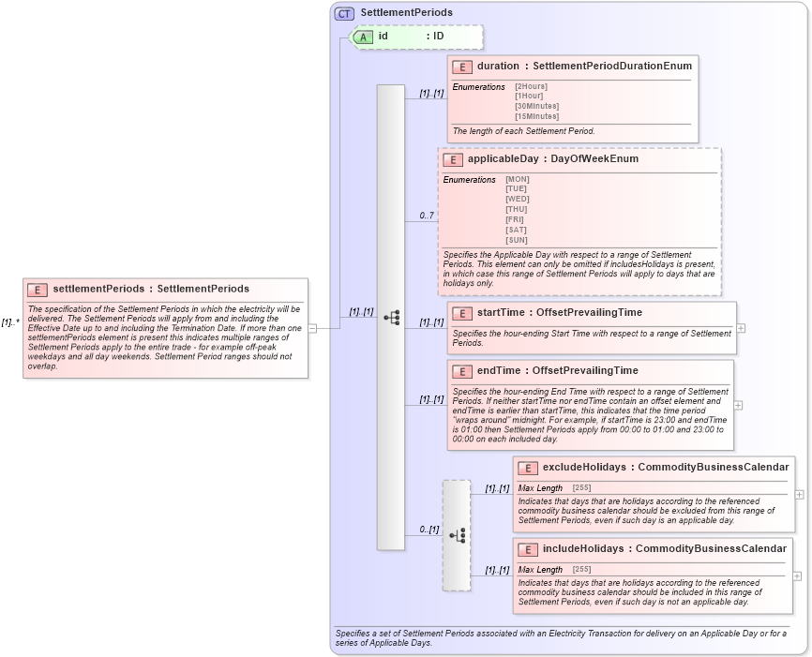This screenshot has width=812, height=657.
Task: Expand the excludeHolidays element plus box
Action: [799, 495]
